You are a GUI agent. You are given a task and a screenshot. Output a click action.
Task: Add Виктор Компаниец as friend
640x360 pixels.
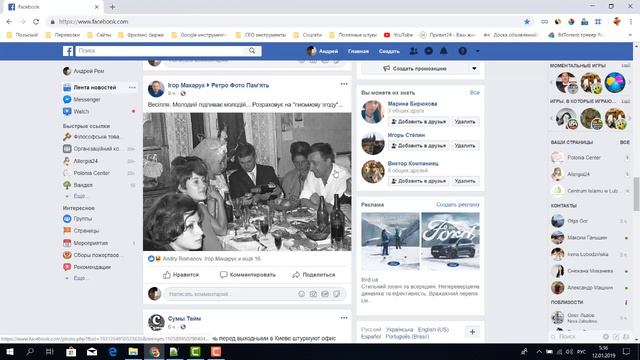tap(418, 181)
